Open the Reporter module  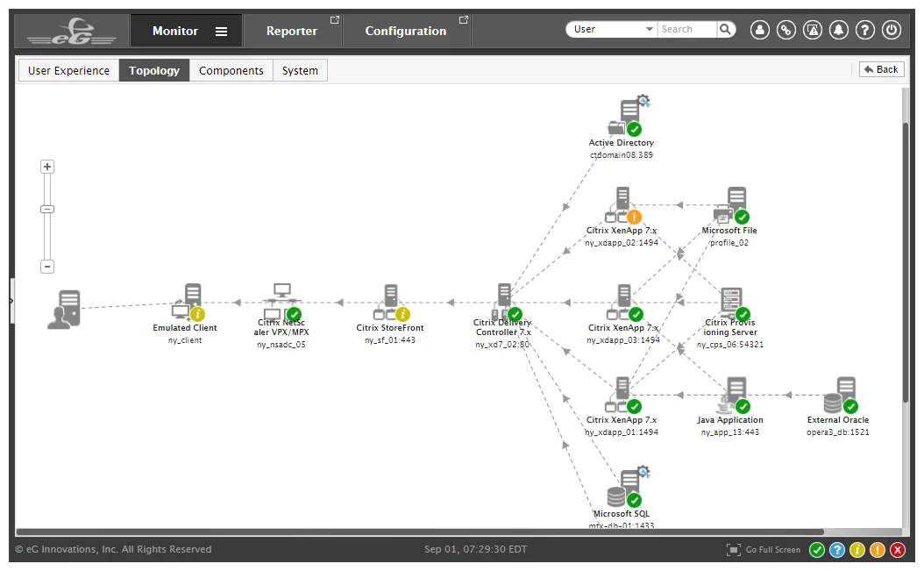pos(292,32)
